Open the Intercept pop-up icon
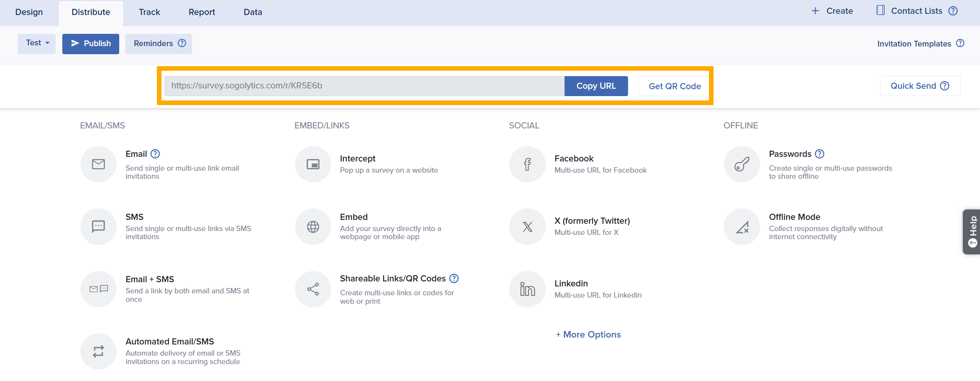This screenshot has height=381, width=980. [313, 164]
